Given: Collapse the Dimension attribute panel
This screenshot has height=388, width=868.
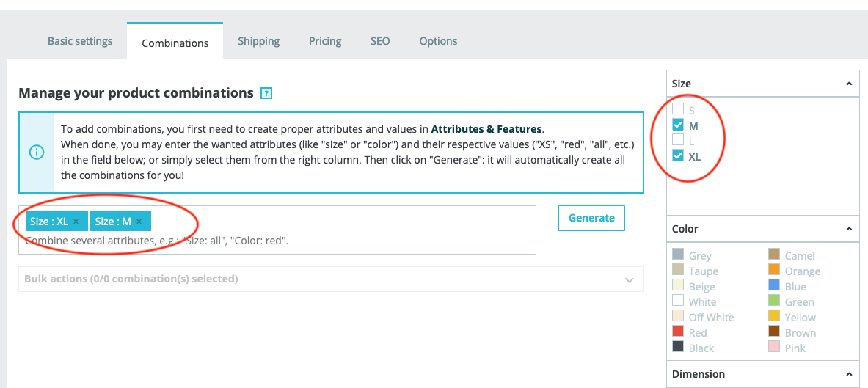Looking at the screenshot, I should tap(849, 374).
